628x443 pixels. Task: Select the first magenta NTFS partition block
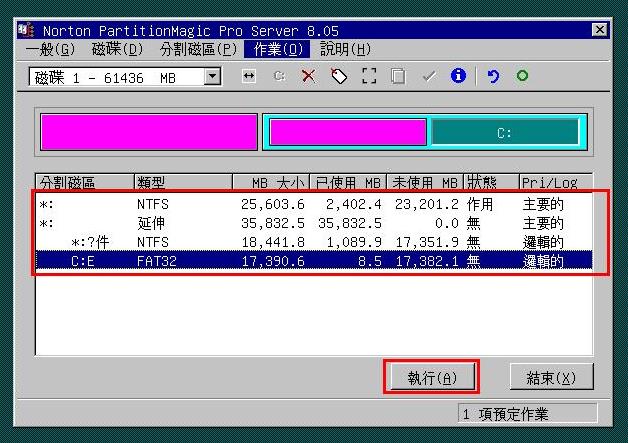pyautogui.click(x=149, y=132)
